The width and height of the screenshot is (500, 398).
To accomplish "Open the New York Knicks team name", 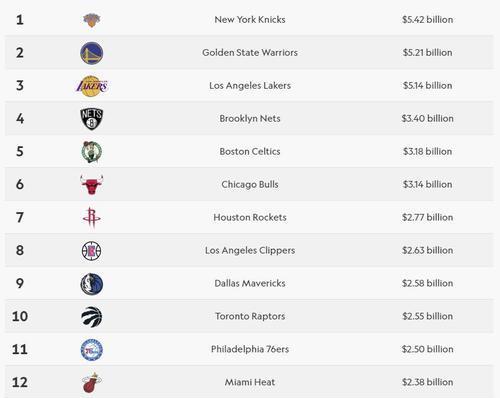I will [250, 20].
